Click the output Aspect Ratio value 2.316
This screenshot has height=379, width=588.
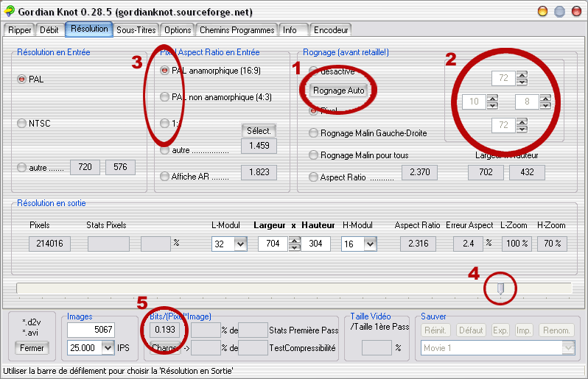(418, 244)
